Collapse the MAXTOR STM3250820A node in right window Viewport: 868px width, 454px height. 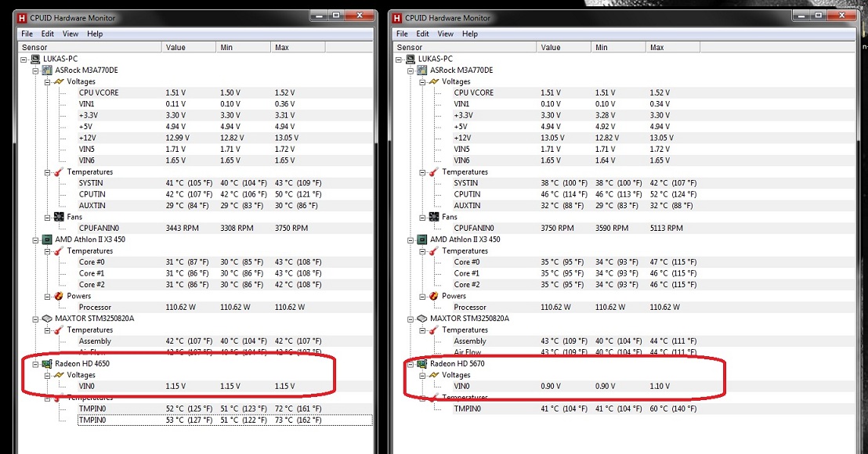point(410,319)
